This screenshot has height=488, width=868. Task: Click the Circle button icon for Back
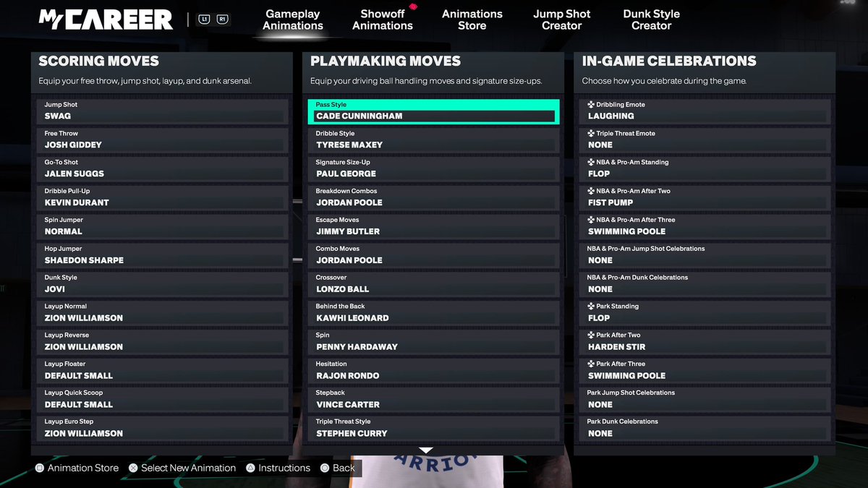click(x=325, y=468)
